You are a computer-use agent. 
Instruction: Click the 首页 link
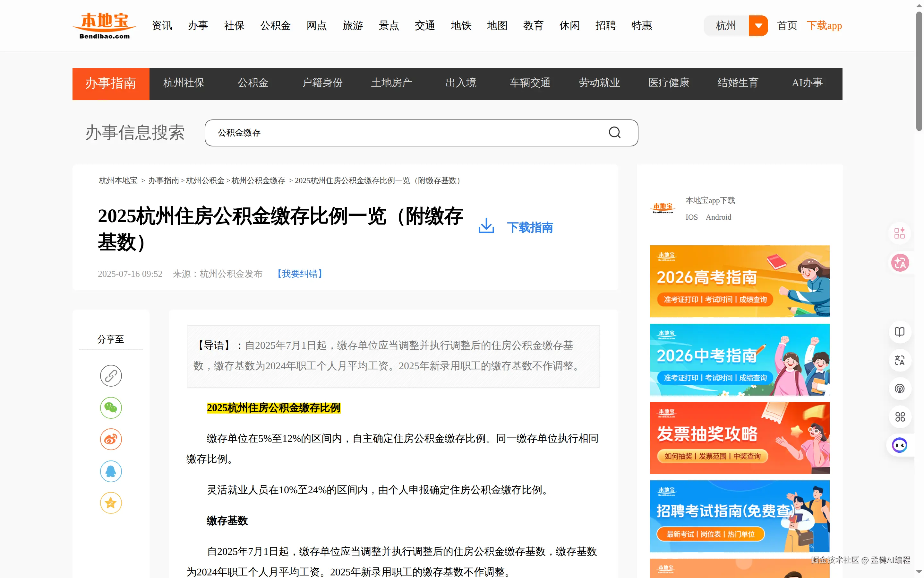point(787,26)
